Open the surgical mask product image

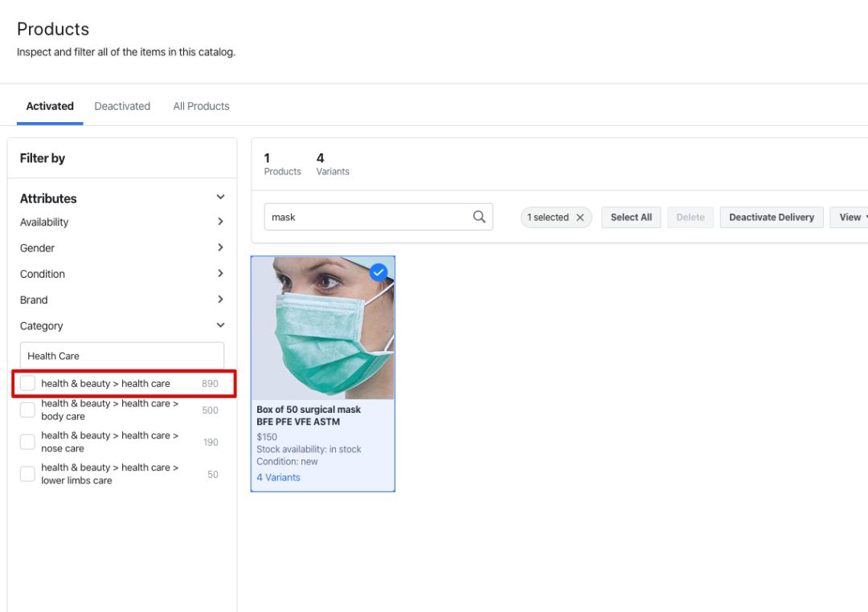(323, 328)
